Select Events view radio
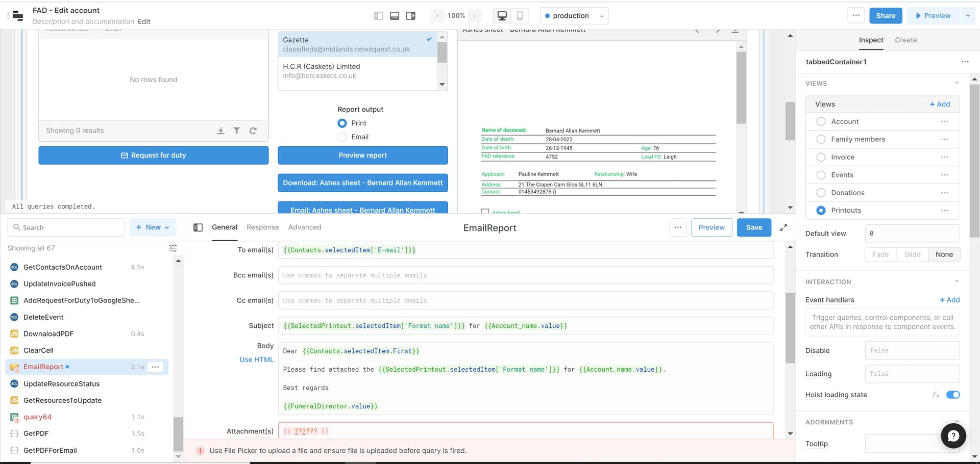The height and width of the screenshot is (464, 980). 821,175
